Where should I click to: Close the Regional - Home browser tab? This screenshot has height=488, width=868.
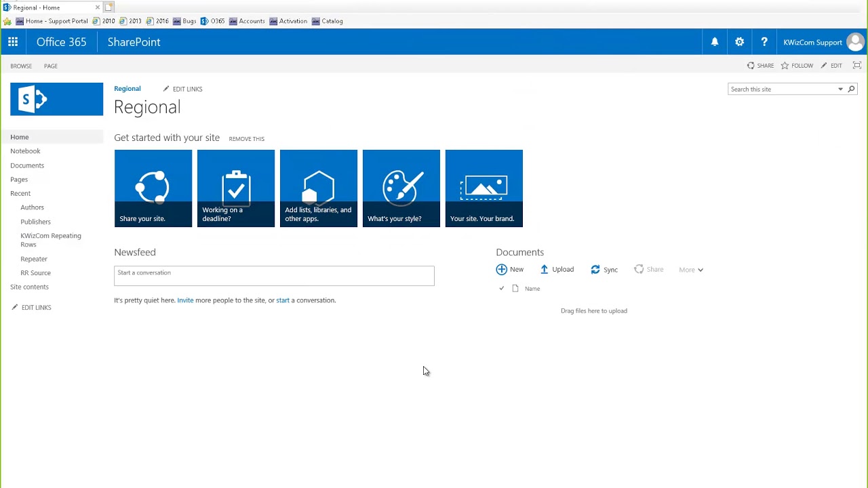point(98,7)
